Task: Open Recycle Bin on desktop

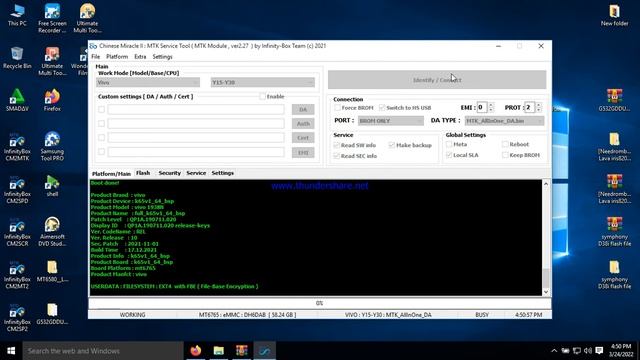Action: [x=17, y=58]
